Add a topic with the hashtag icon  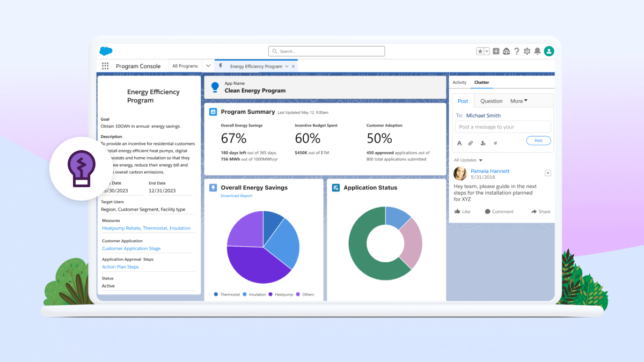(495, 143)
